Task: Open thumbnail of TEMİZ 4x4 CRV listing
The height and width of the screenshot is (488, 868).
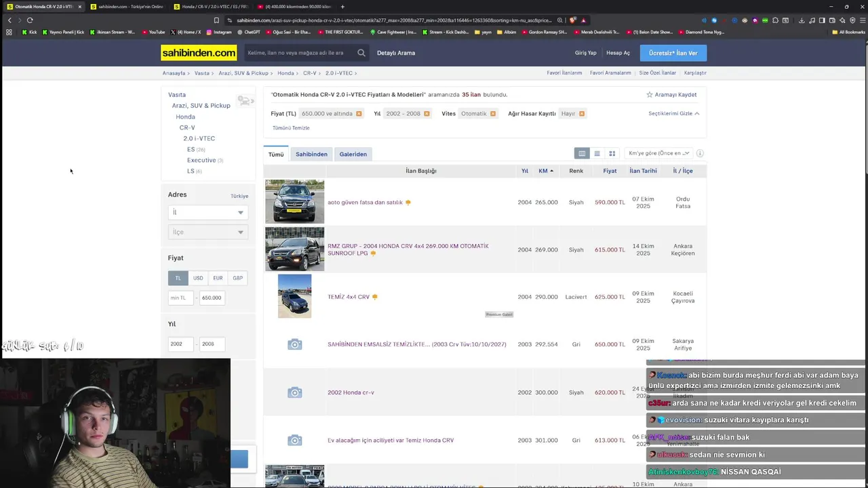Action: [294, 296]
